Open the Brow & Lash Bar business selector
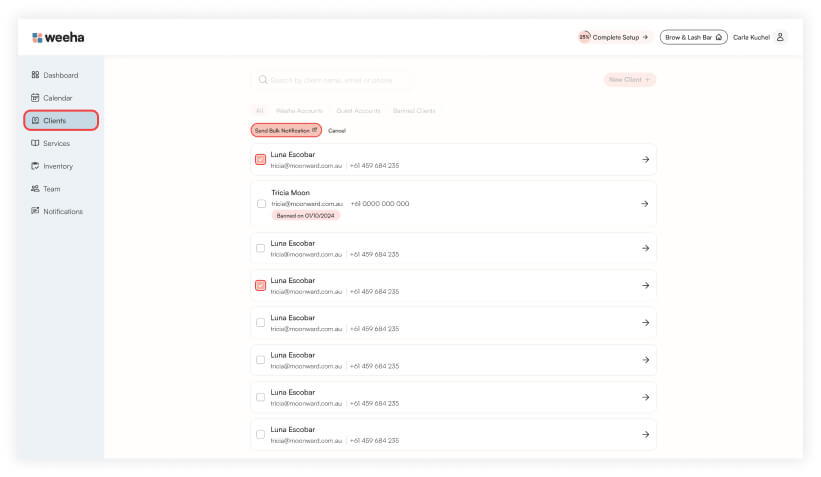 (693, 37)
